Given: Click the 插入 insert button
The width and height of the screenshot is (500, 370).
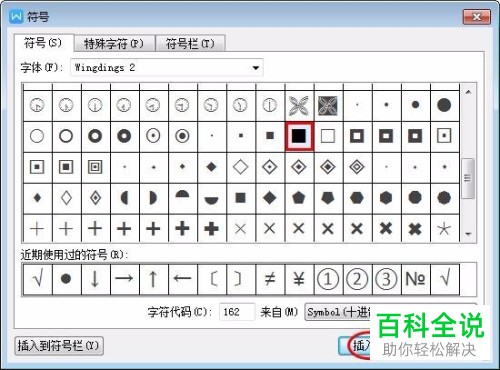Looking at the screenshot, I should pos(355,346).
